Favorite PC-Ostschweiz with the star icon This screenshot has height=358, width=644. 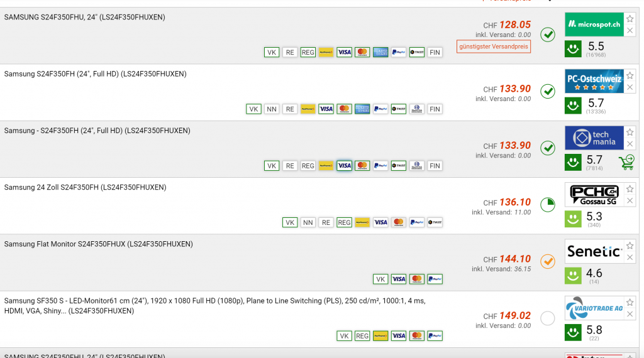point(630,75)
